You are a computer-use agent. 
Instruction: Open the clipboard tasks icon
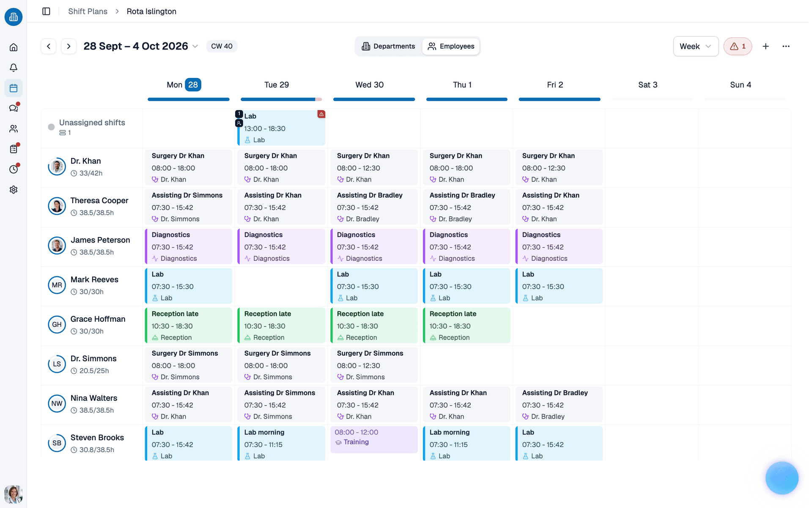click(14, 149)
